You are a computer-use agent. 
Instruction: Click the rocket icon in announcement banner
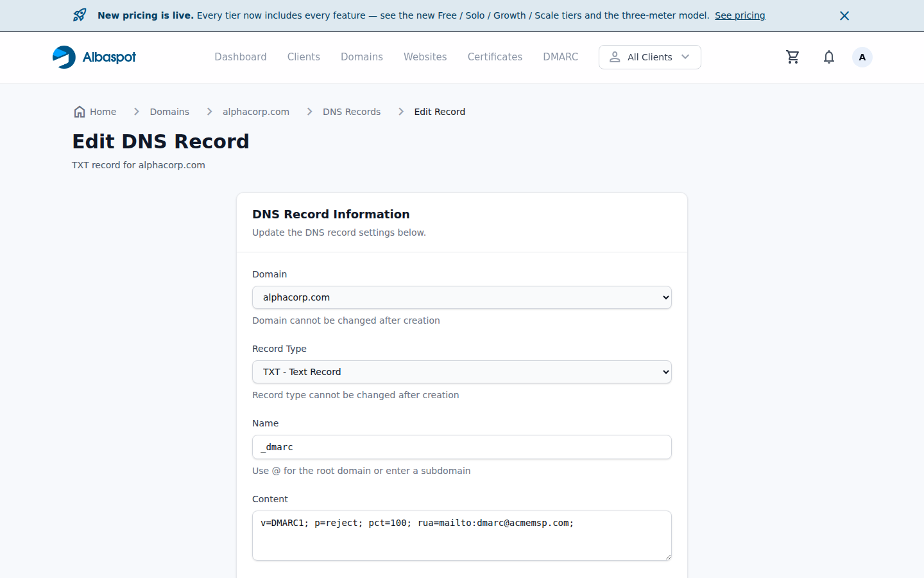click(80, 15)
